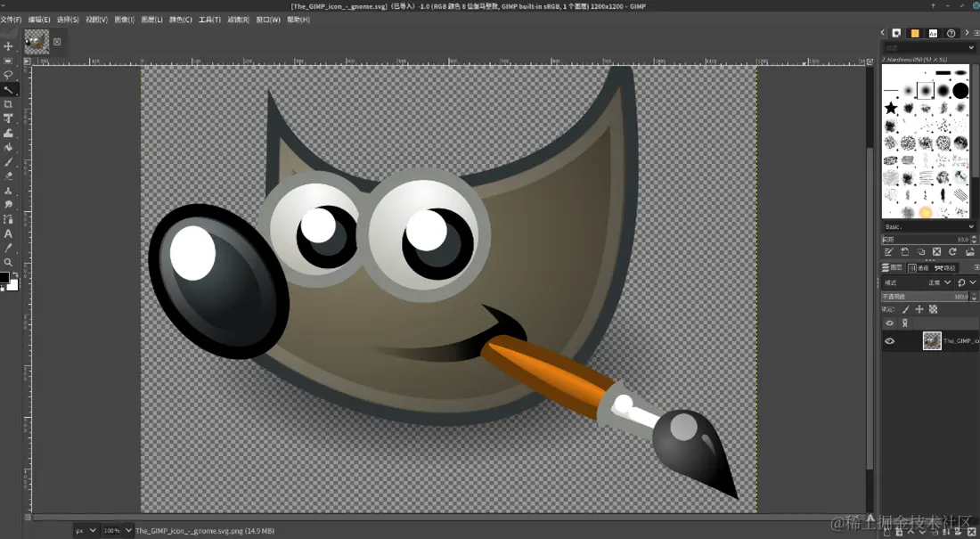Click the Create new brush icon
Image resolution: width=980 pixels, height=539 pixels.
tap(905, 251)
